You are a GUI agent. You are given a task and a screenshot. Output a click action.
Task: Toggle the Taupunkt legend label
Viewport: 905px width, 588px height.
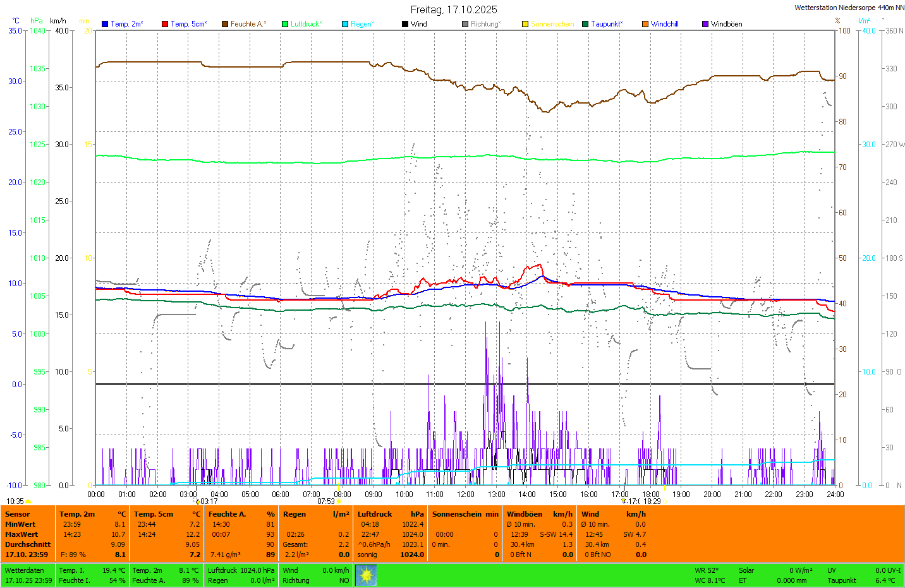(607, 24)
